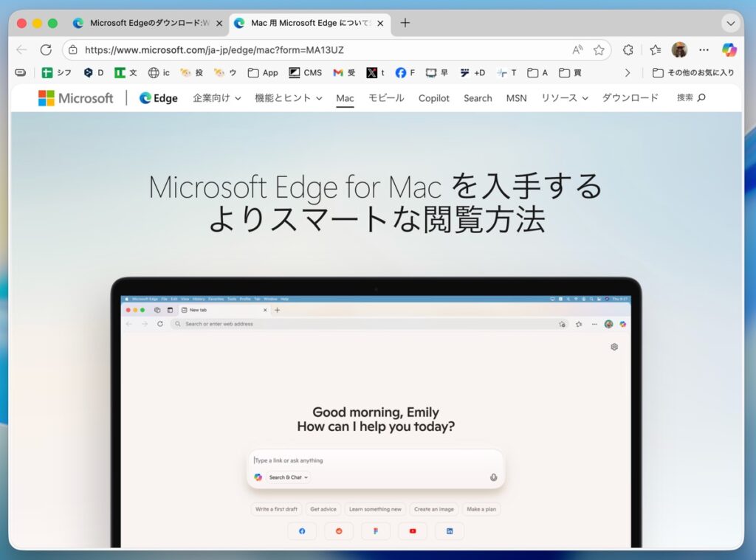Open a new tab with plus button
This screenshot has height=560, width=756.
(405, 23)
